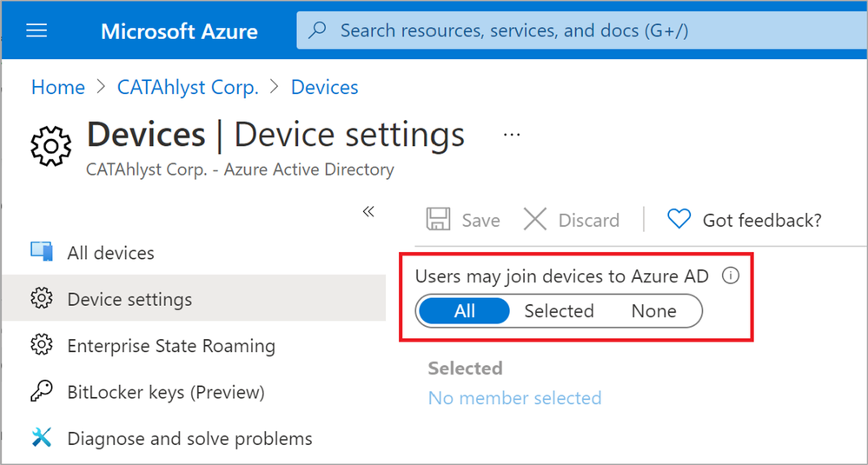Open BitLocker keys (Preview) page
Image resolution: width=868 pixels, height=465 pixels.
pyautogui.click(x=165, y=392)
